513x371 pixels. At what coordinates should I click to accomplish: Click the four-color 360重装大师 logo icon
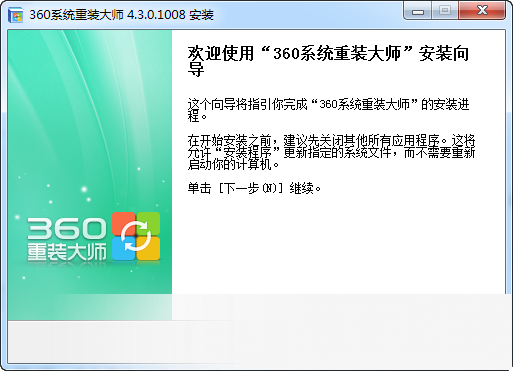(x=136, y=236)
